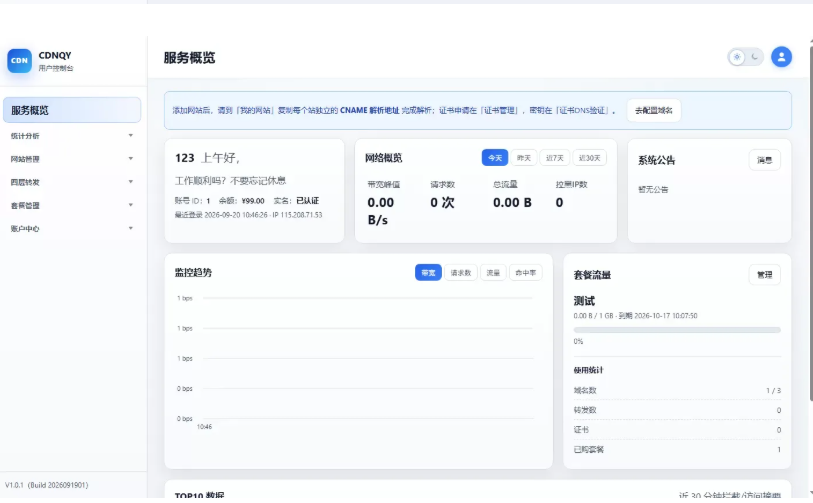This screenshot has width=813, height=503.
Task: Show 请求数 in 监控趋势 chart
Action: (x=461, y=273)
